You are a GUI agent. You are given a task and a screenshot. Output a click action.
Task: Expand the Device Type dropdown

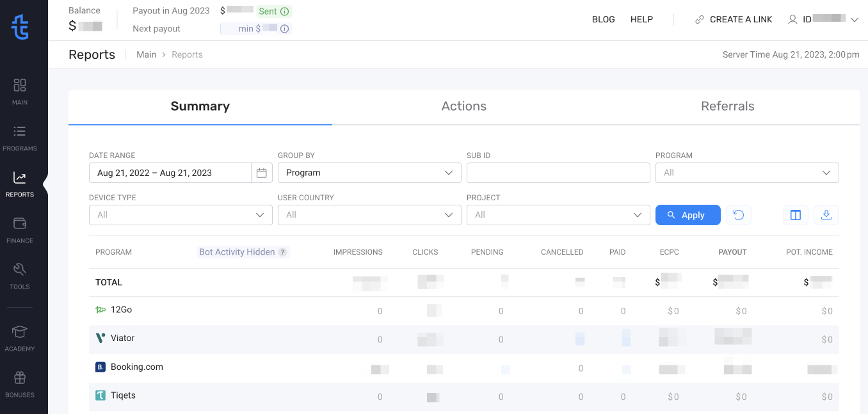coord(181,215)
